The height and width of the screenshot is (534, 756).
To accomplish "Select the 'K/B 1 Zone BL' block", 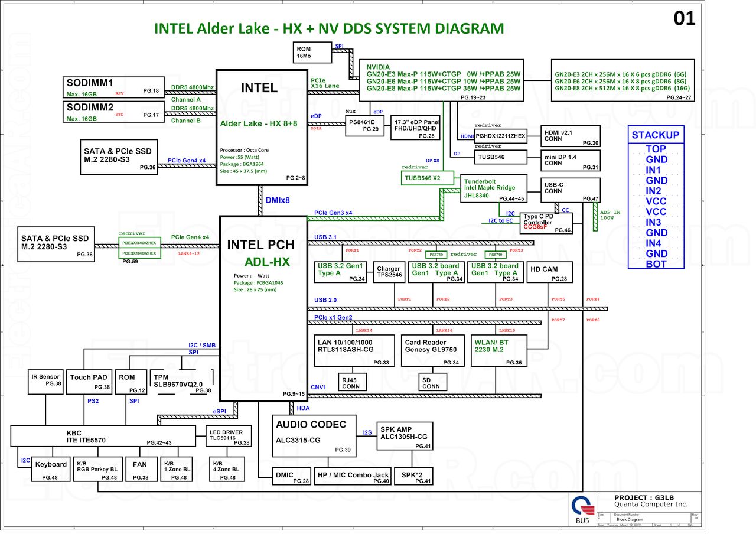I will point(175,470).
